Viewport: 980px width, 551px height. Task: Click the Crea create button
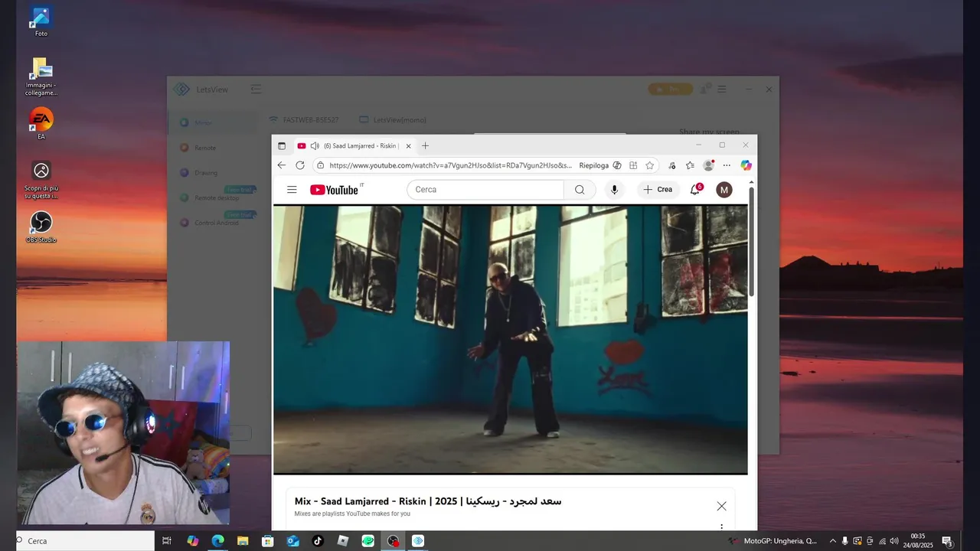[658, 190]
